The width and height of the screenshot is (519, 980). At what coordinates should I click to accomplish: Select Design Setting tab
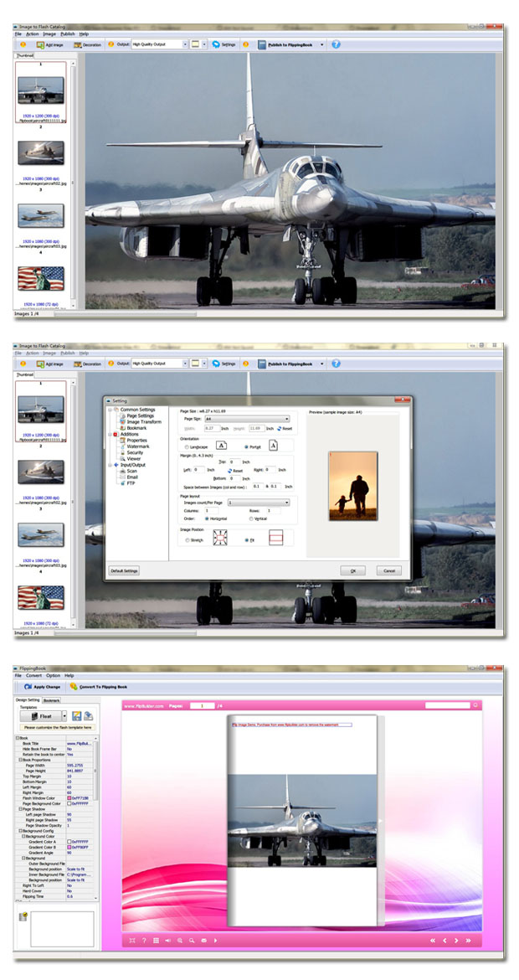tap(28, 700)
